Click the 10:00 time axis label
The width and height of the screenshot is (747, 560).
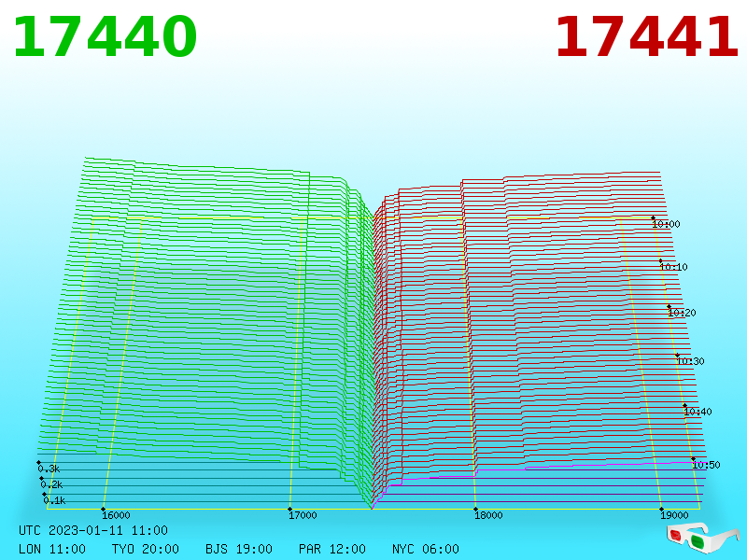(666, 224)
